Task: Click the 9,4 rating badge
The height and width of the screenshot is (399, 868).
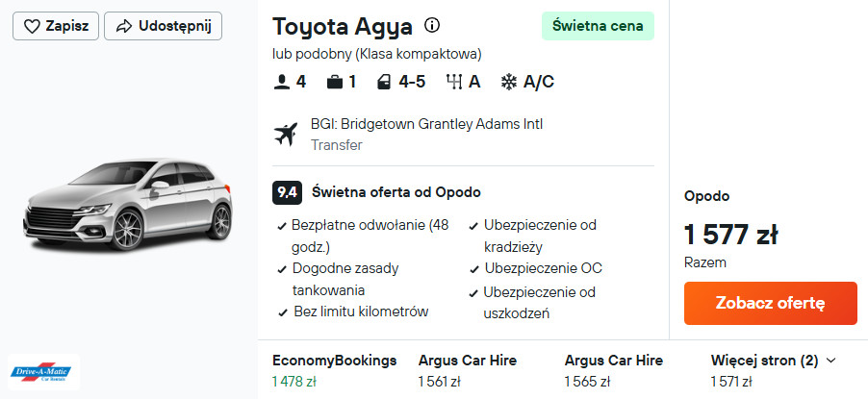Action: pos(287,192)
